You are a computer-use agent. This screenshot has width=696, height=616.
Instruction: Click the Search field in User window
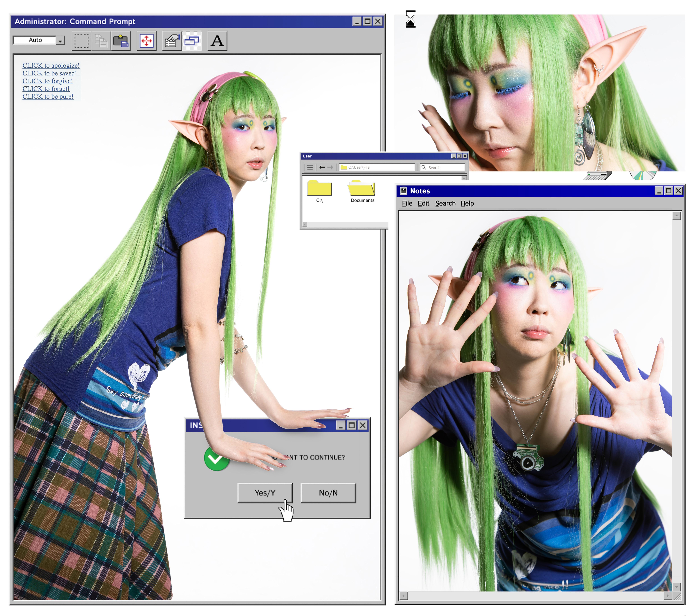coord(443,167)
